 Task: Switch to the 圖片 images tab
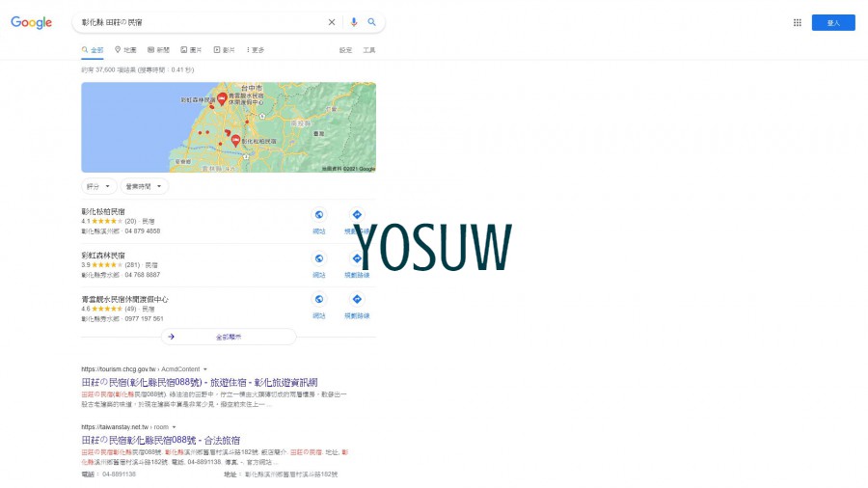tap(191, 50)
